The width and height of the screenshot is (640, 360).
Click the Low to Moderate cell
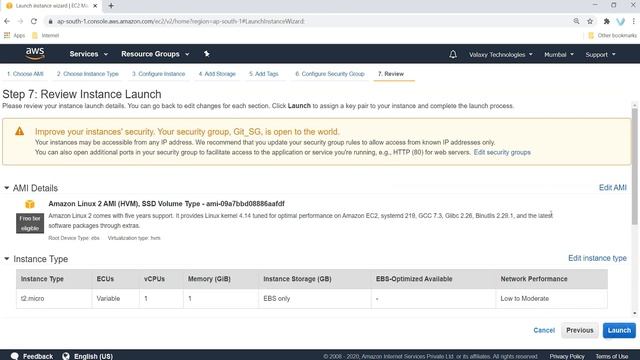point(551,298)
